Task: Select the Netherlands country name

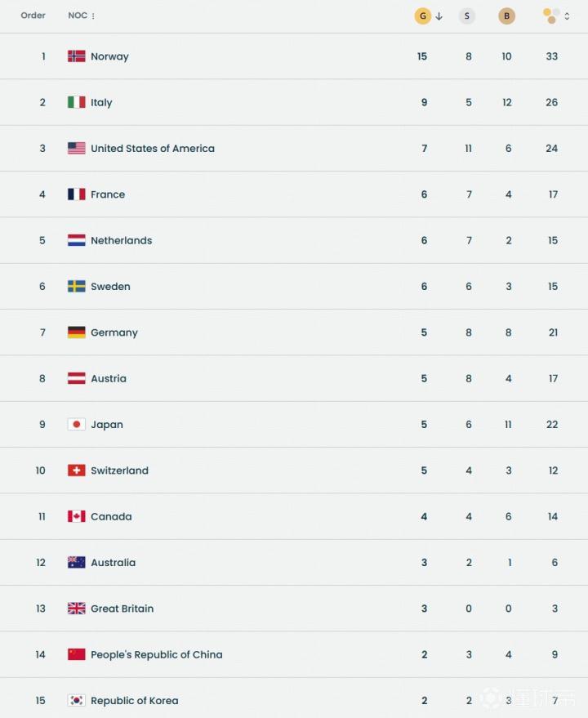Action: point(121,241)
